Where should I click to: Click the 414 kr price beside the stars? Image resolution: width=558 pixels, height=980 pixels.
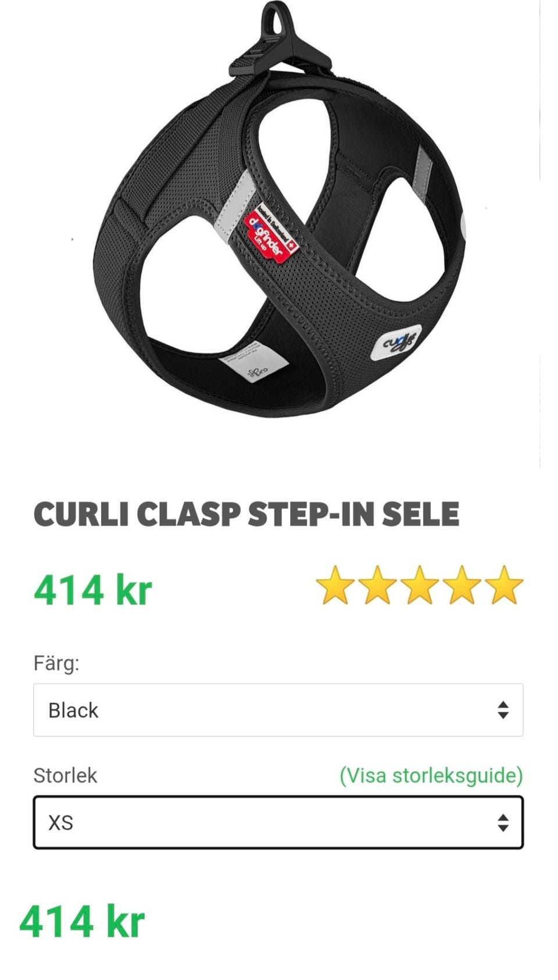[93, 590]
